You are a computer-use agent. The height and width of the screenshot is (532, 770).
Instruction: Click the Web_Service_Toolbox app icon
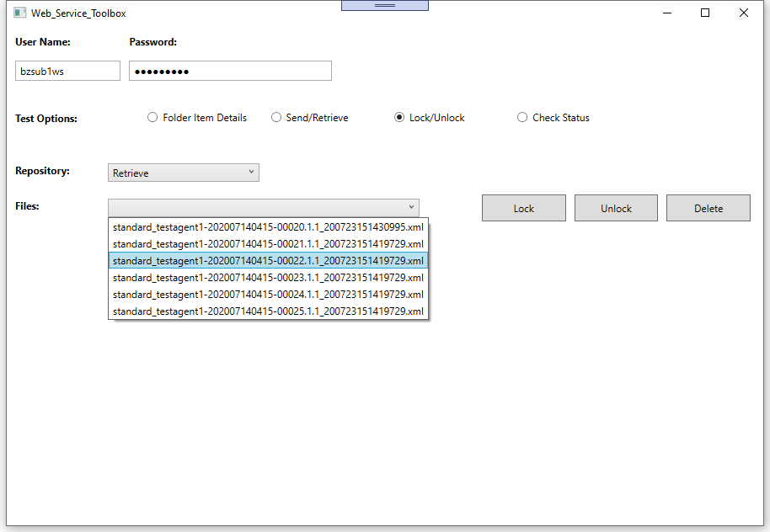pyautogui.click(x=20, y=13)
